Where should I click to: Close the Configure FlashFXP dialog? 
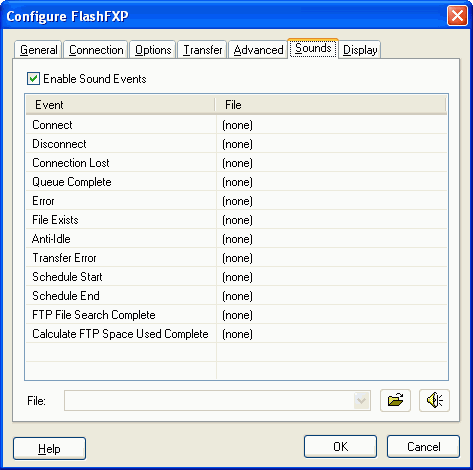click(457, 16)
